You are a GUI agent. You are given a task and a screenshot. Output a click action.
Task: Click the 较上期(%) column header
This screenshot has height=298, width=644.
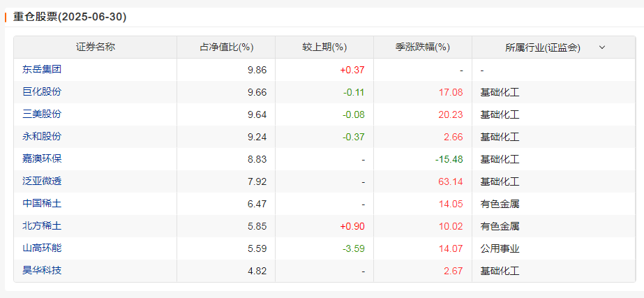tap(324, 47)
